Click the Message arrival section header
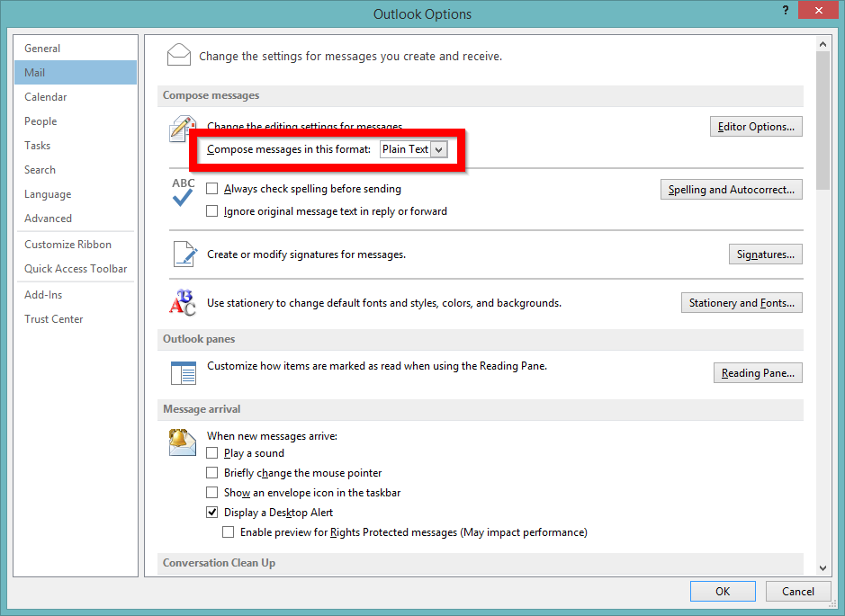 point(481,409)
